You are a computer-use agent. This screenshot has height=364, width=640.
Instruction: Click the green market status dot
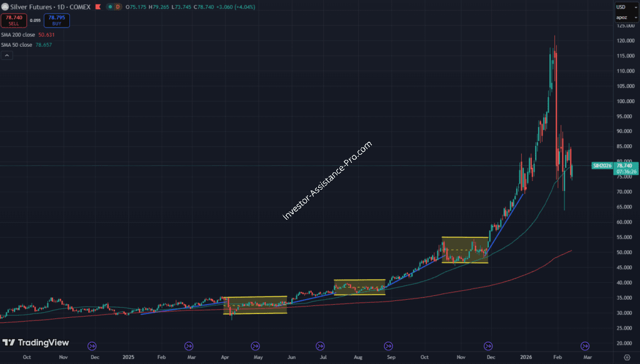(x=111, y=6)
